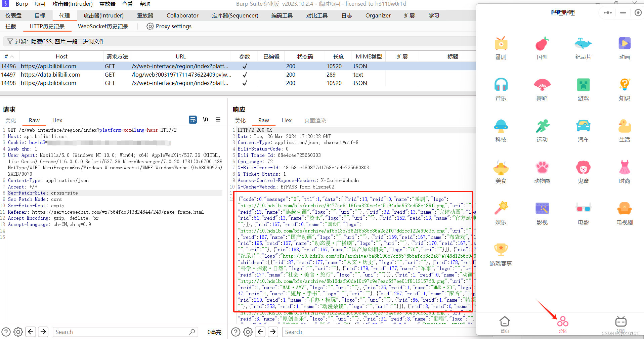Open the 时尚 dress icon

pos(625,167)
